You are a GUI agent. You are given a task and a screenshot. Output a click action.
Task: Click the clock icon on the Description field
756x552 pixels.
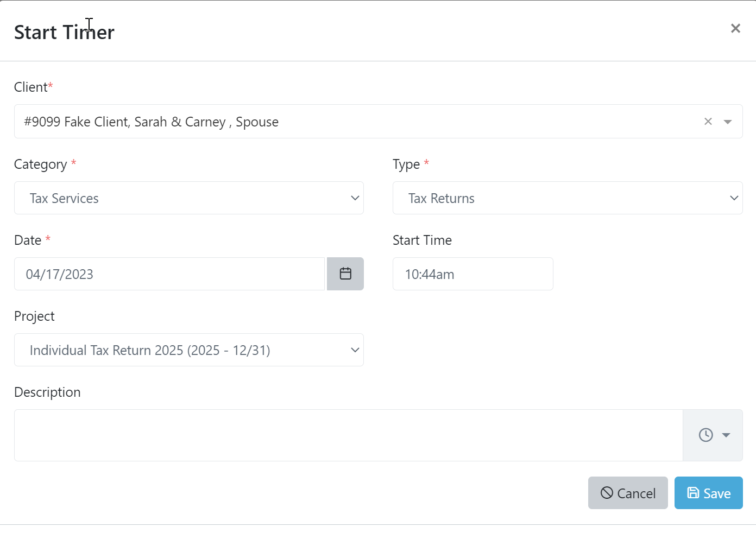(x=705, y=435)
